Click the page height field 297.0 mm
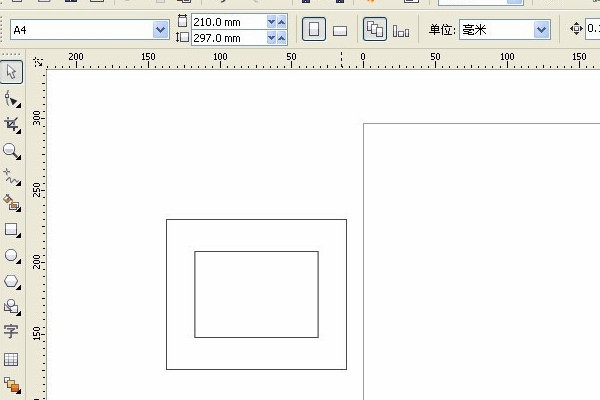 tap(229, 38)
